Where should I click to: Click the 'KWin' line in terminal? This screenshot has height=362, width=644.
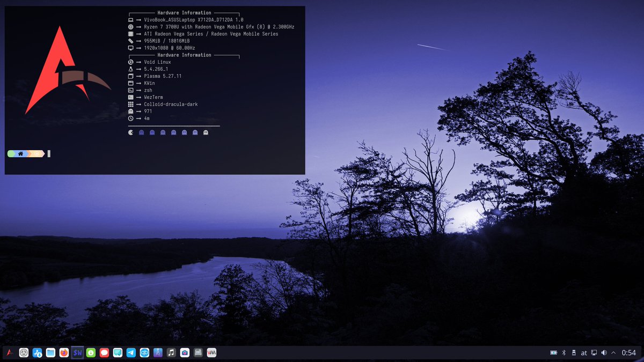pos(149,83)
